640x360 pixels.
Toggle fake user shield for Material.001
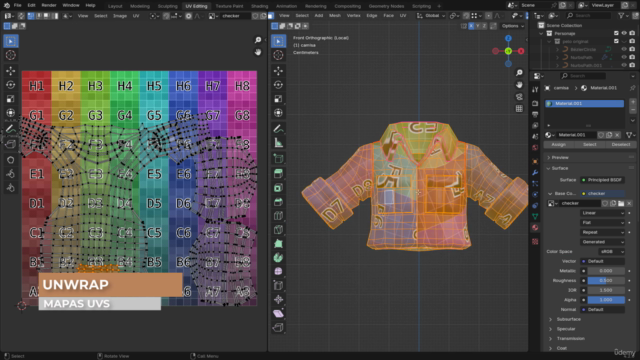(601, 135)
